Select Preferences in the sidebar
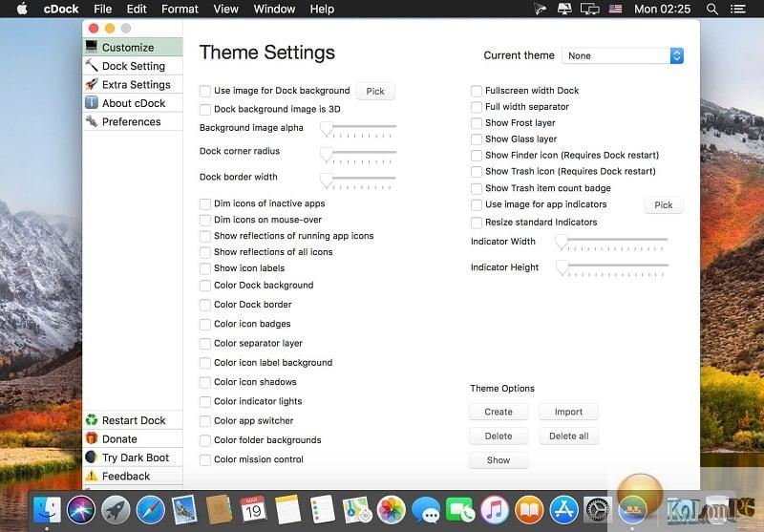The width and height of the screenshot is (764, 532). pos(133,121)
